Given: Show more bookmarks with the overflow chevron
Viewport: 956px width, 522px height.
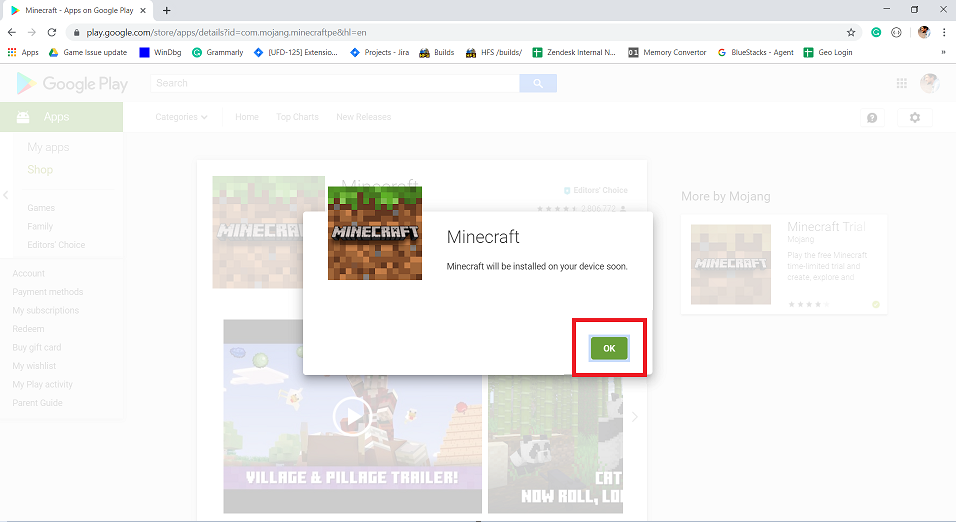Looking at the screenshot, I should click(x=943, y=52).
